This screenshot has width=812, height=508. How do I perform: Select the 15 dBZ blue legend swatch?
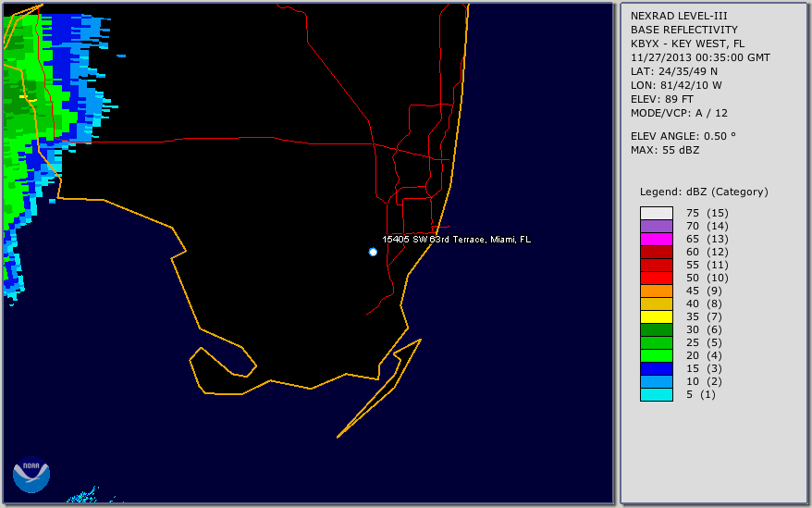click(657, 368)
